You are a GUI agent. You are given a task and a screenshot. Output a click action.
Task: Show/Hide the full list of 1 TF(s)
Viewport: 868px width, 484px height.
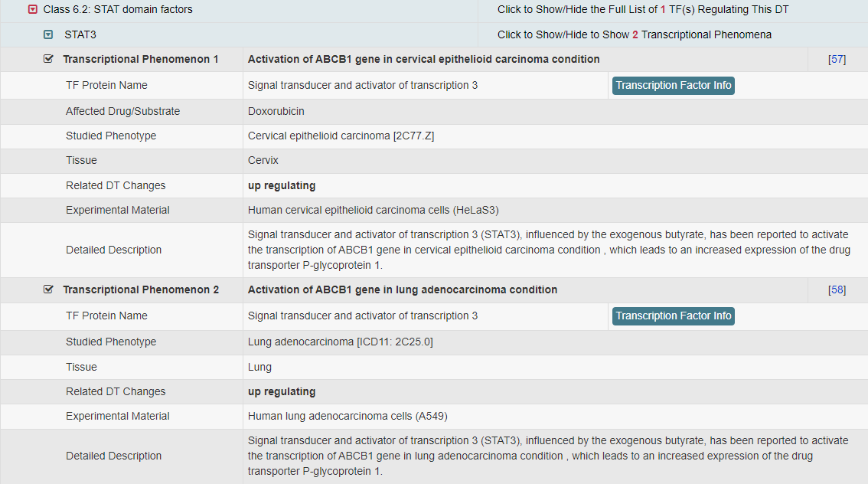(x=642, y=10)
